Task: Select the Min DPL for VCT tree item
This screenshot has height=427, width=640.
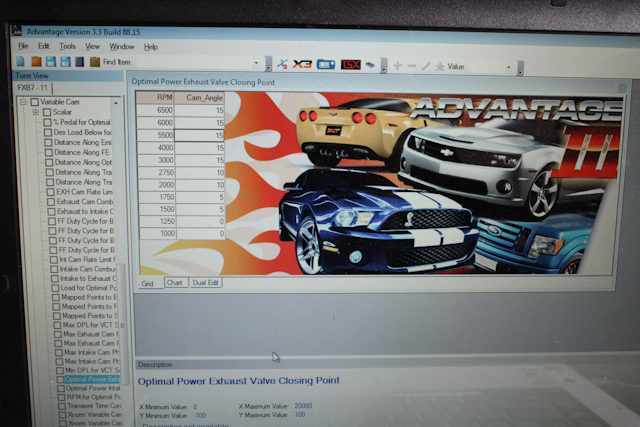Action: 93,370
